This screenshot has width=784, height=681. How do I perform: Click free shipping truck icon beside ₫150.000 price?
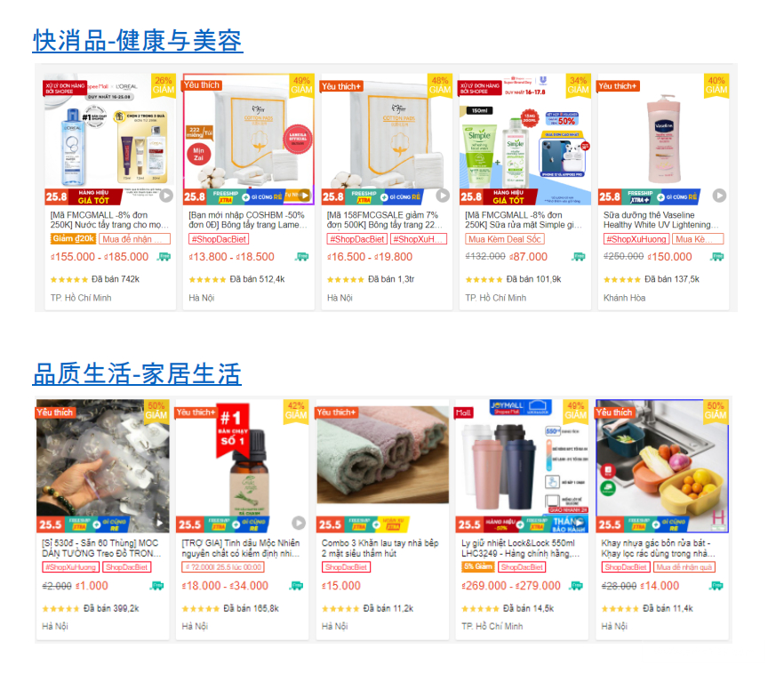tap(716, 257)
